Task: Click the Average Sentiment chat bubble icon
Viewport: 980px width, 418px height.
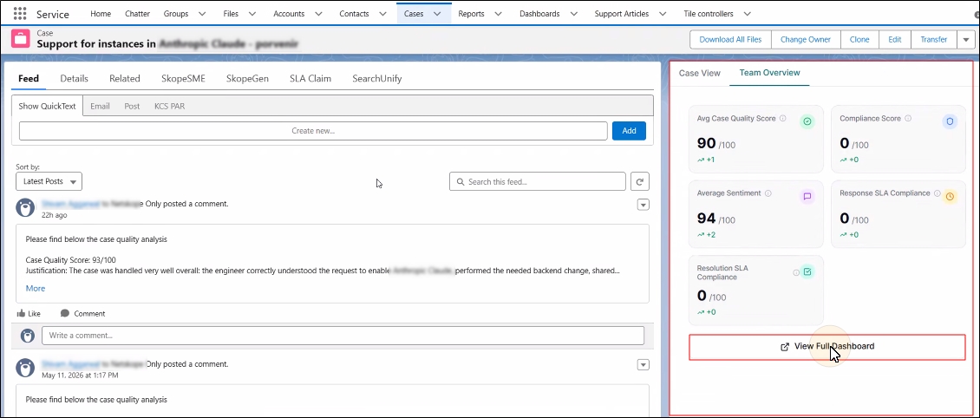Action: (807, 197)
